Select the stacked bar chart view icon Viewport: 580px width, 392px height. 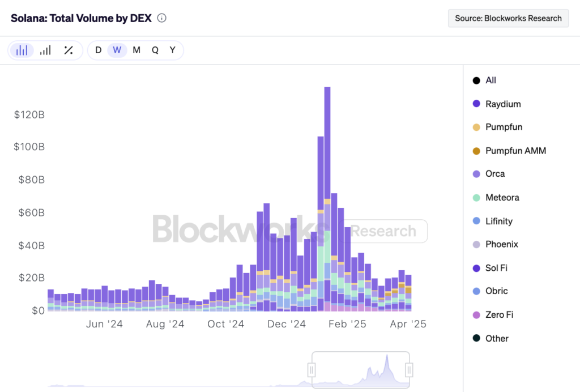click(22, 50)
